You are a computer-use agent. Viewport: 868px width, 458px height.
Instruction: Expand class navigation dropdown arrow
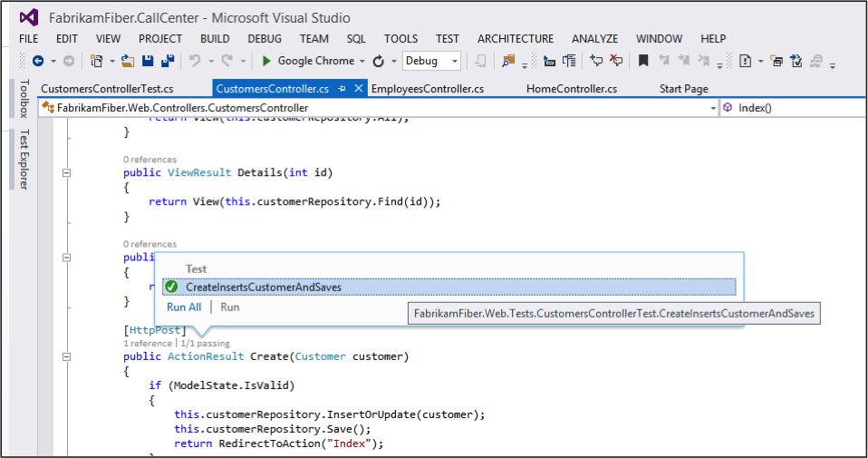(x=713, y=109)
